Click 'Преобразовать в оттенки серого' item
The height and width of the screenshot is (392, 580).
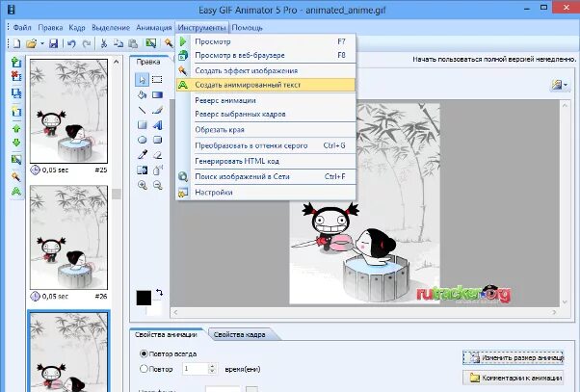tap(266, 145)
